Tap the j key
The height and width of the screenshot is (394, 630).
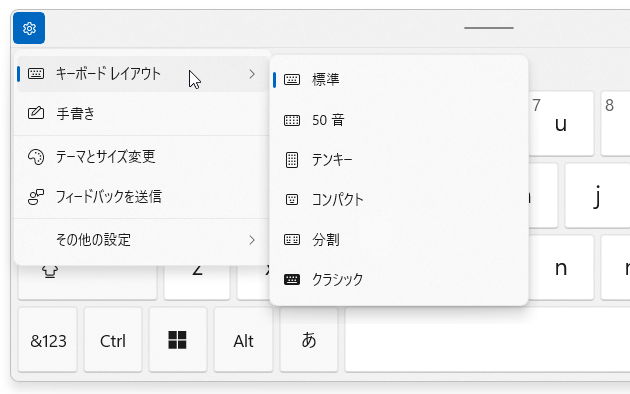(x=597, y=196)
